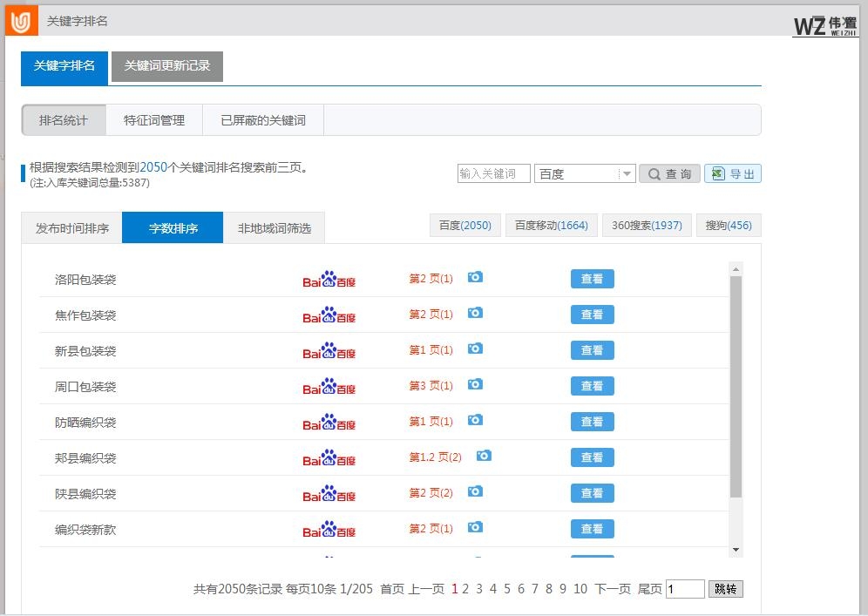Switch to 关键词更新记录 tab
This screenshot has height=616, width=868.
coord(167,66)
